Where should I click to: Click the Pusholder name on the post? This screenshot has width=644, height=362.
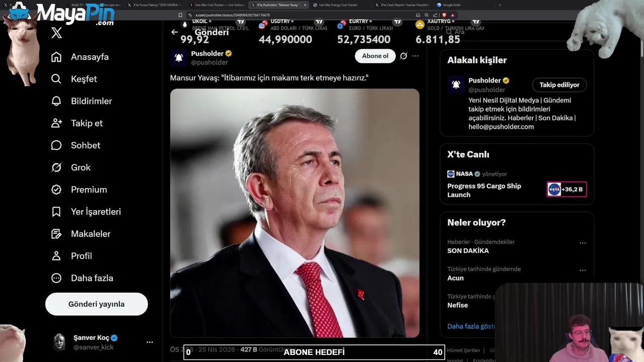207,53
